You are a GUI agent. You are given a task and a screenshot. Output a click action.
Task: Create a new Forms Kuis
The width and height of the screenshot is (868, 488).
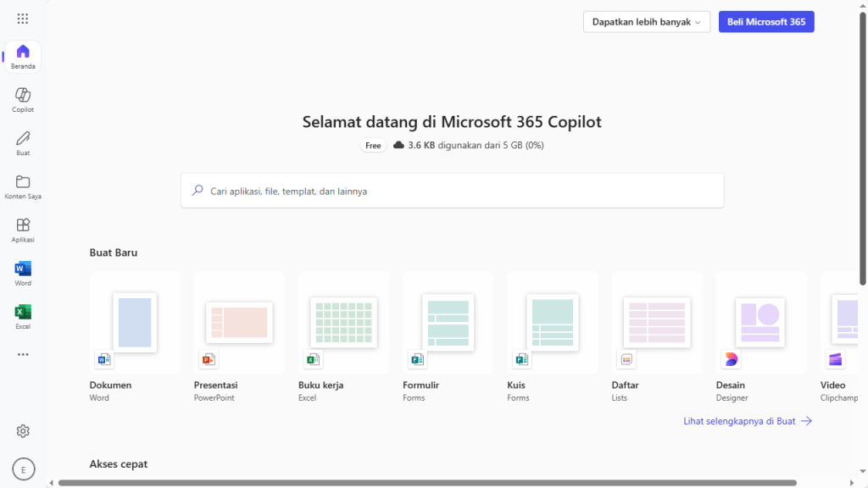(552, 323)
